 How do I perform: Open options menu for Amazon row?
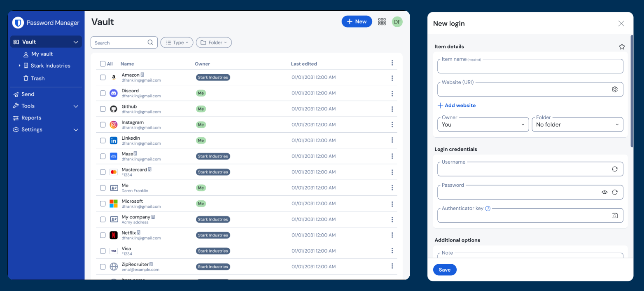(x=392, y=78)
